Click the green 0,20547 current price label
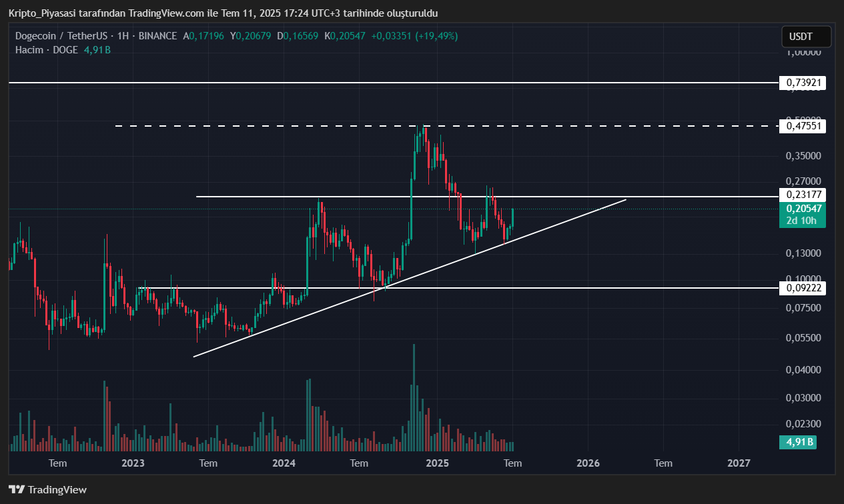The image size is (844, 504). pos(803,209)
